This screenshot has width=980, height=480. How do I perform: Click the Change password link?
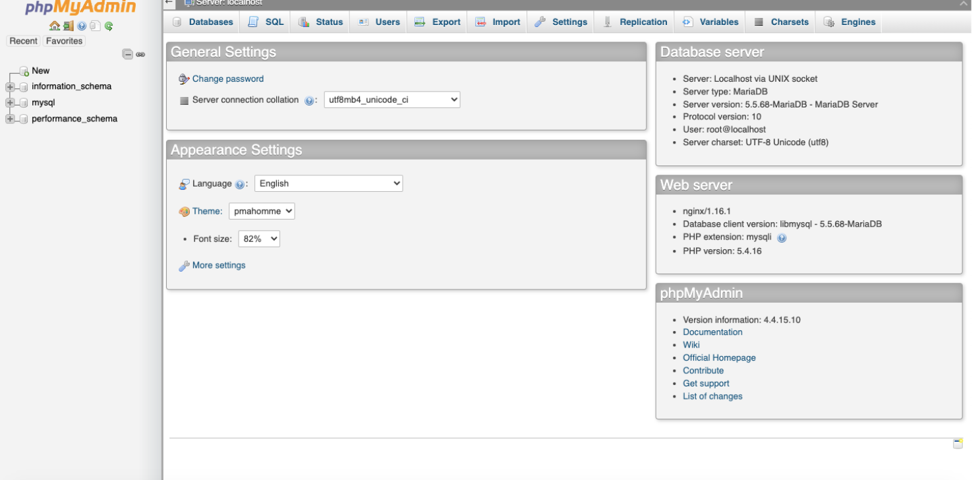tap(228, 78)
